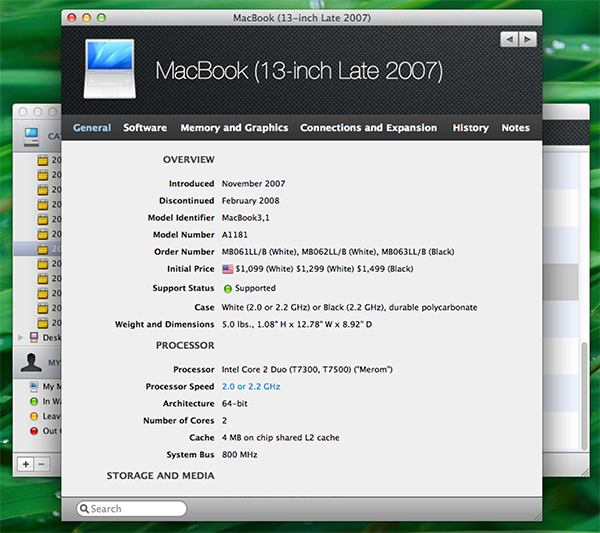Click the model number A1181
Image resolution: width=600 pixels, height=533 pixels.
(x=235, y=235)
